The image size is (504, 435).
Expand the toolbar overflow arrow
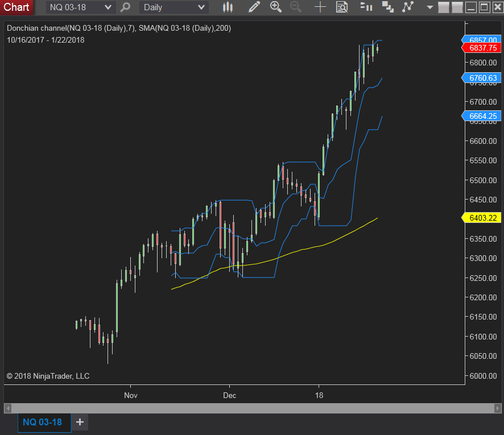tap(429, 7)
